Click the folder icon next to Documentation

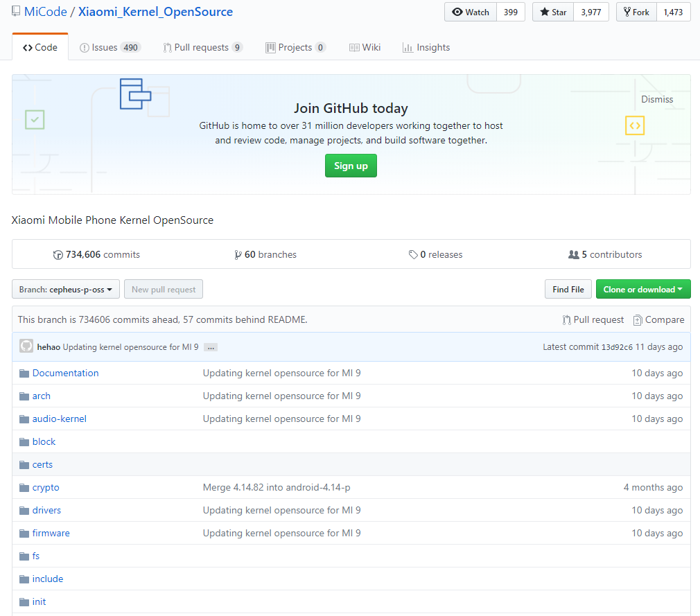pyautogui.click(x=24, y=373)
